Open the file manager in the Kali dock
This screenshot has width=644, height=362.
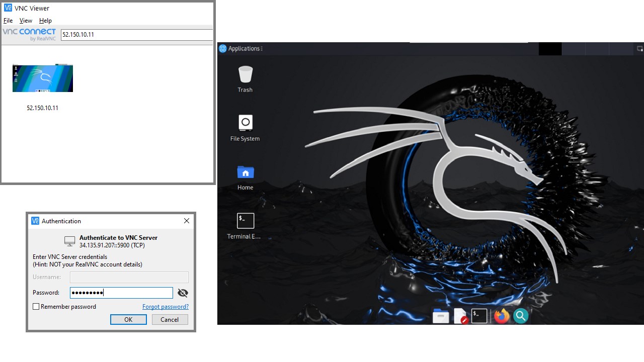[x=441, y=316]
